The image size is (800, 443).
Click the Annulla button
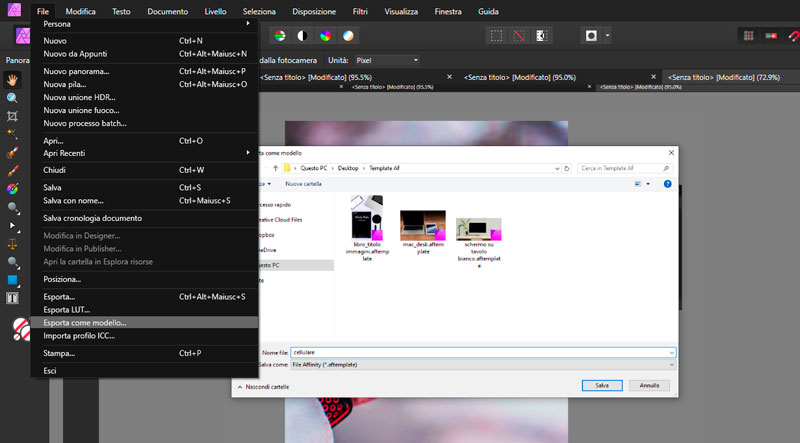click(649, 385)
